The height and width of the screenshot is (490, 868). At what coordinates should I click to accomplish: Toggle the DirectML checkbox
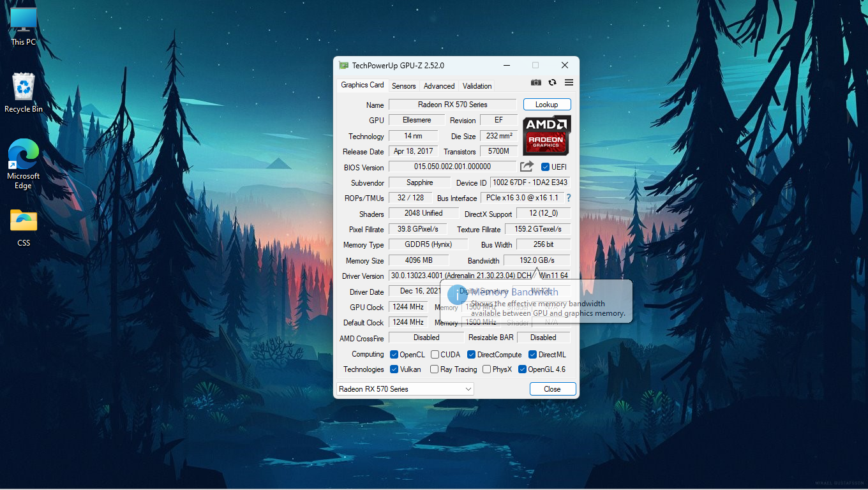pos(532,355)
